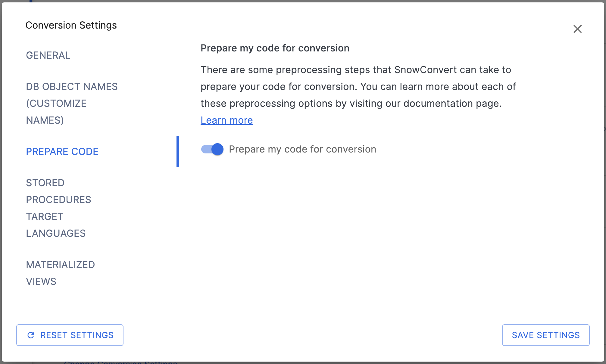This screenshot has height=364, width=606.
Task: Click the X icon to dismiss Conversion Settings
Action: tap(577, 29)
